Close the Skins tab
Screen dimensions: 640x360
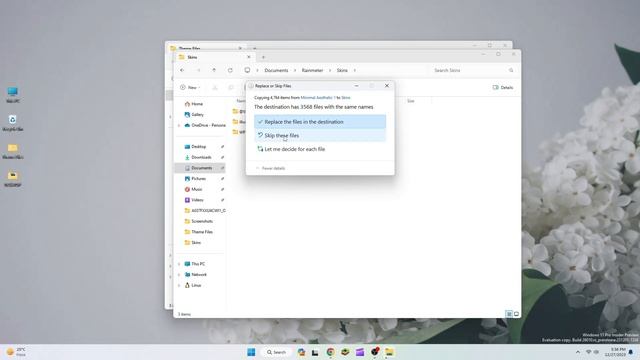tap(249, 57)
